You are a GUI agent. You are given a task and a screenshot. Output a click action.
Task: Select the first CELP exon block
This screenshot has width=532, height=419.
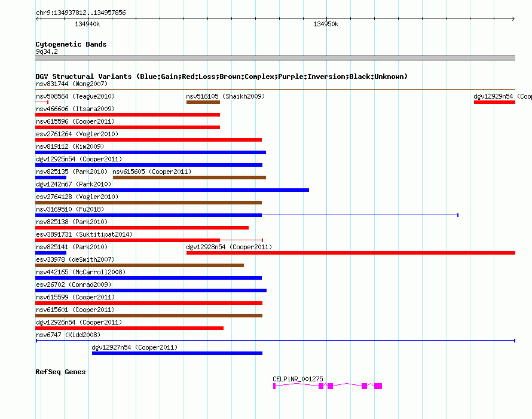point(274,386)
